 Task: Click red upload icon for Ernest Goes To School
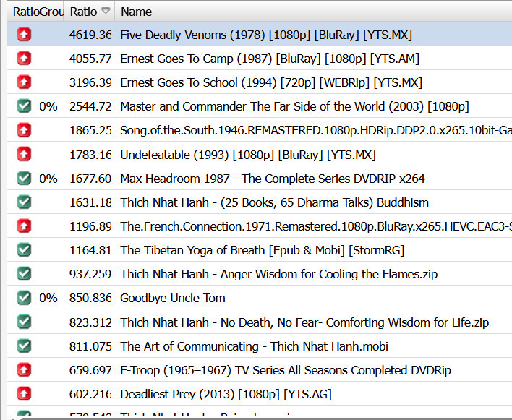[24, 82]
